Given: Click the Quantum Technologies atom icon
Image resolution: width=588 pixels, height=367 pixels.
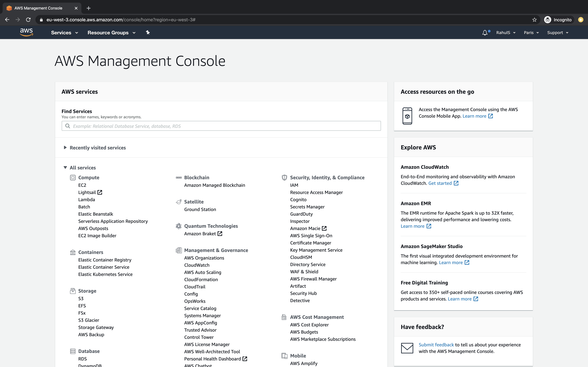Looking at the screenshot, I should click(x=179, y=226).
